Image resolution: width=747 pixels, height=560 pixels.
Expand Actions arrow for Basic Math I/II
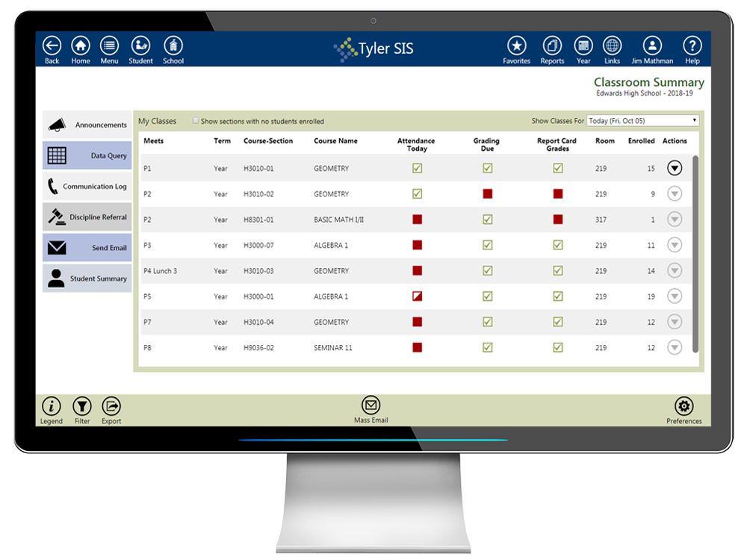tap(675, 220)
